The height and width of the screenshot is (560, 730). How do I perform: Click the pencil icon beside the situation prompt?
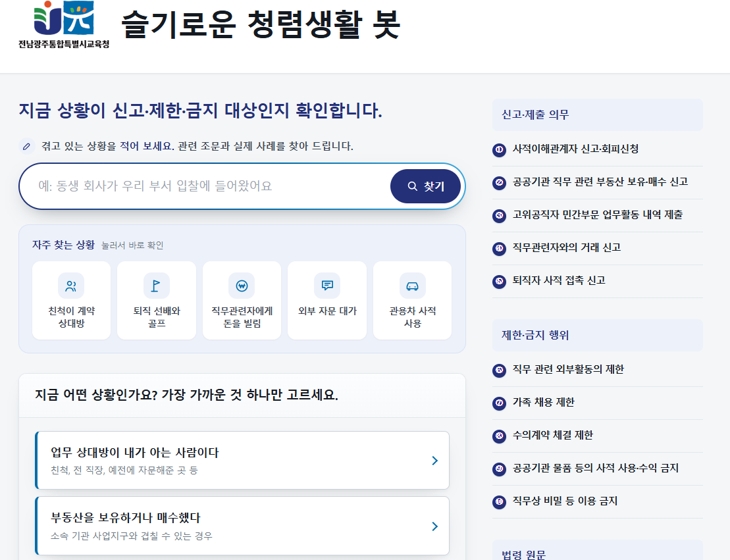click(x=26, y=147)
